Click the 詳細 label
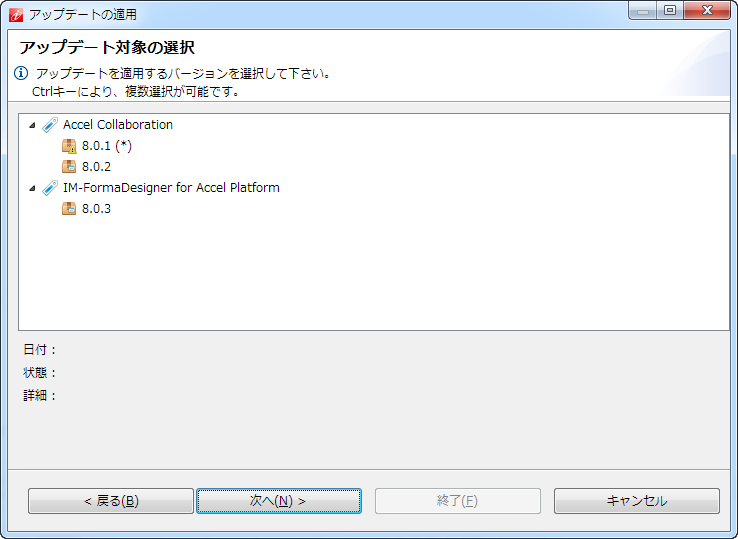Viewport: 738px width, 539px height. click(x=40, y=395)
